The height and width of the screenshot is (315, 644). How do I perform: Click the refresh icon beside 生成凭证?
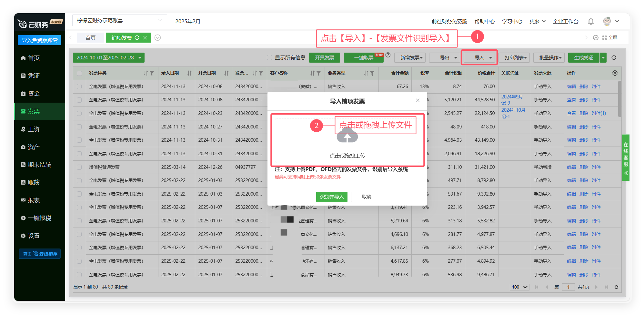click(x=614, y=58)
